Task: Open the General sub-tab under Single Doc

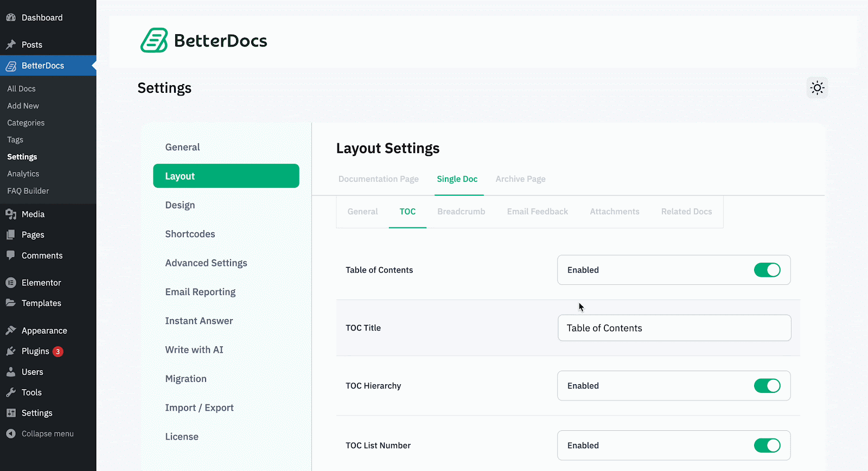Action: point(362,212)
